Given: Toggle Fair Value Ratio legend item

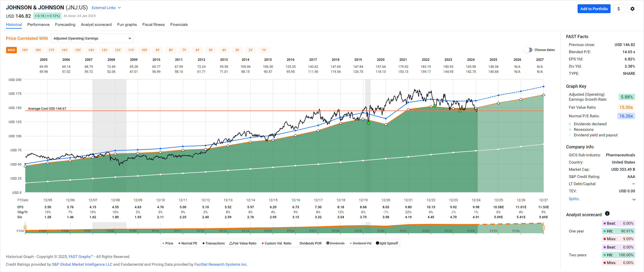Looking at the screenshot, I should (243, 243).
